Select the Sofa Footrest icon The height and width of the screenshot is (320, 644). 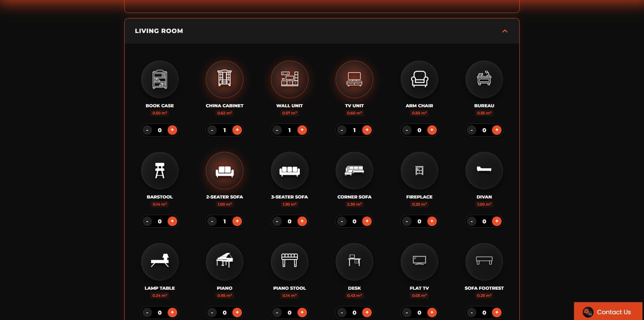(x=484, y=262)
